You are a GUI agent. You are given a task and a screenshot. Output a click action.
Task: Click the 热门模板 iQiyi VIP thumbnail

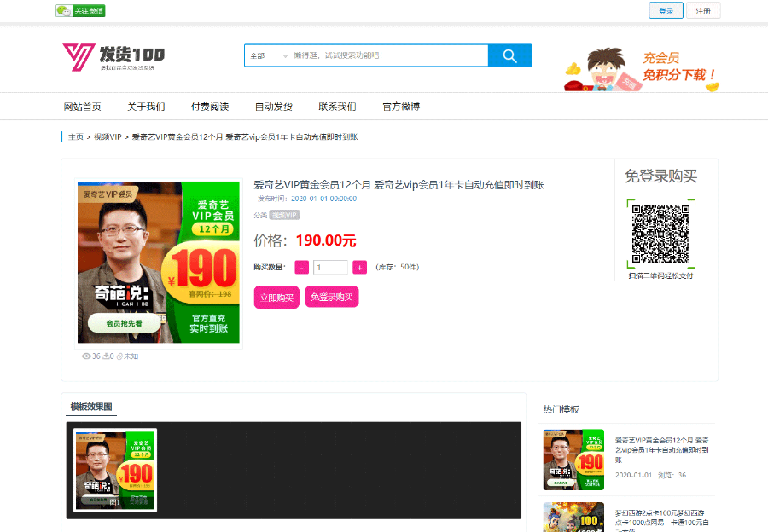[573, 460]
